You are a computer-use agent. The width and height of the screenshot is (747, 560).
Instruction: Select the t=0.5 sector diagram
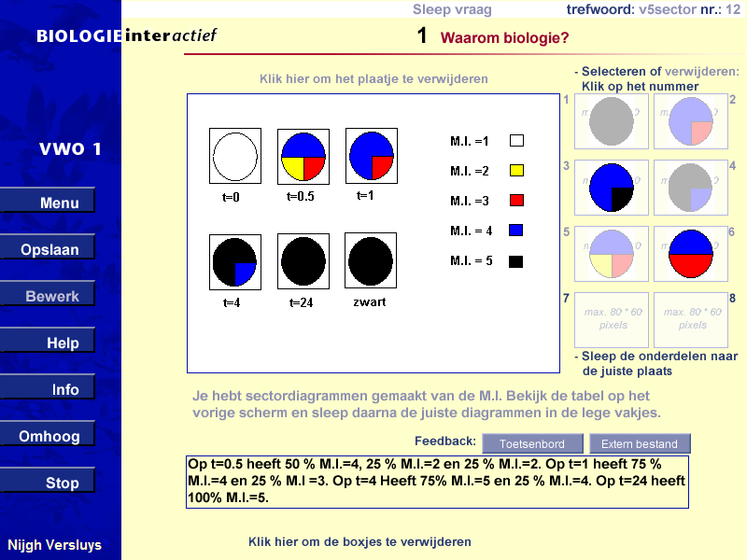tap(303, 156)
